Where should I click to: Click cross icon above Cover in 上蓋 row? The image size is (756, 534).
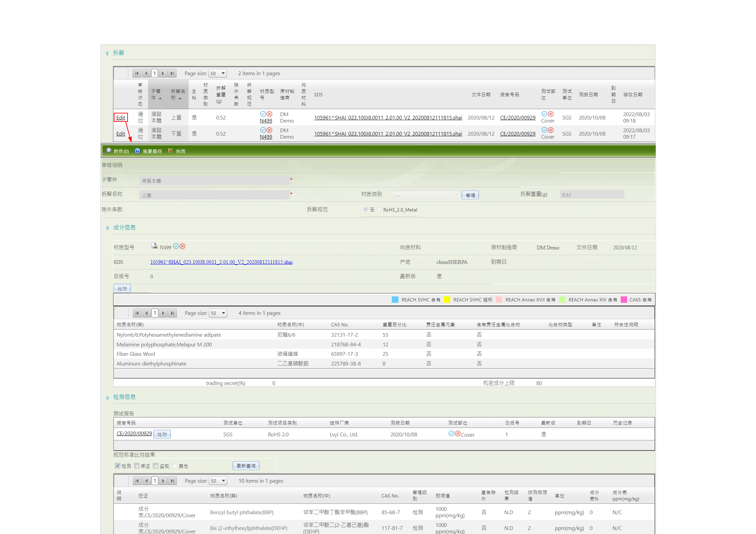pyautogui.click(x=551, y=114)
